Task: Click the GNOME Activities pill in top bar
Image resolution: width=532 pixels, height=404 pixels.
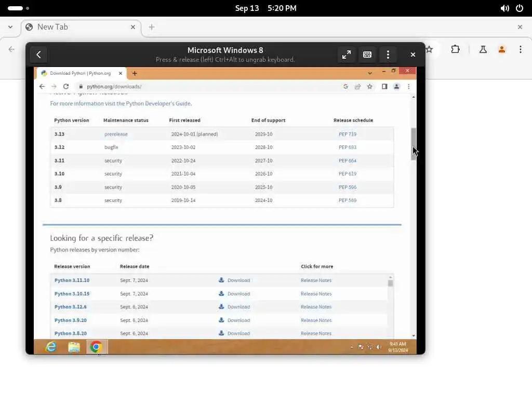Action: tap(18, 8)
